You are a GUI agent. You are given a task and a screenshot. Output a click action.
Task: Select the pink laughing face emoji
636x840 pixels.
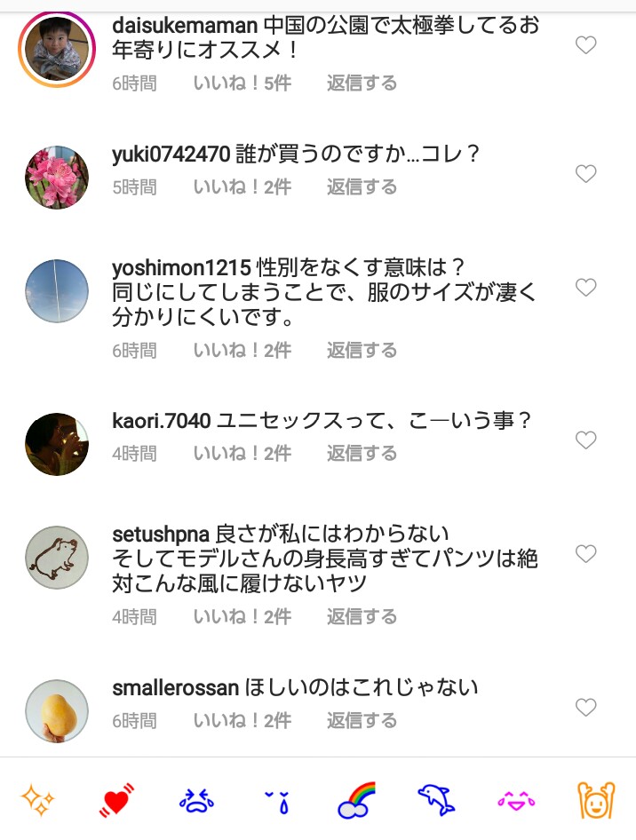516,801
